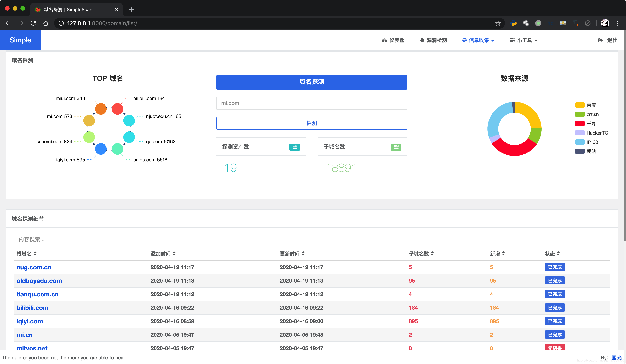Open the browser home icon
The image size is (626, 364).
[x=45, y=23]
